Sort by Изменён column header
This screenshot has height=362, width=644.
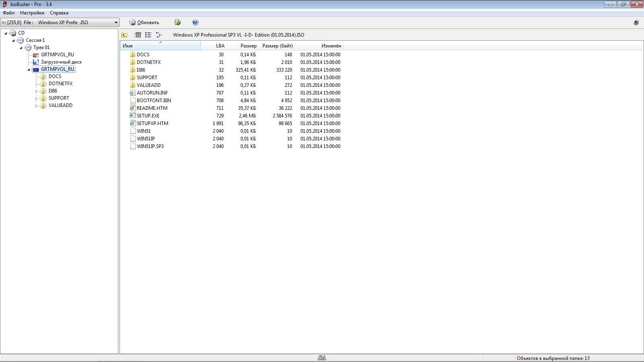[320, 46]
